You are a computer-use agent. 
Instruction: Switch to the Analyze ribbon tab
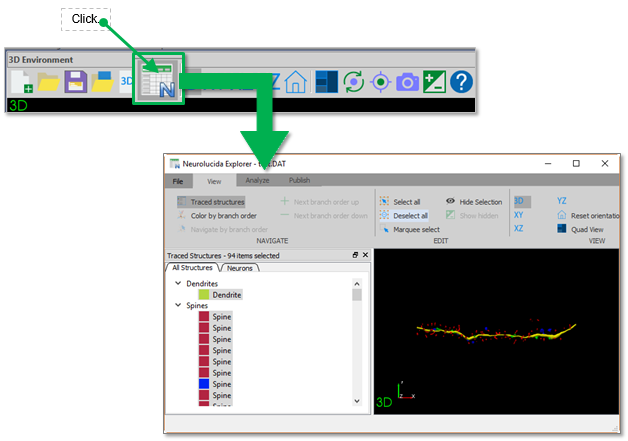257,180
